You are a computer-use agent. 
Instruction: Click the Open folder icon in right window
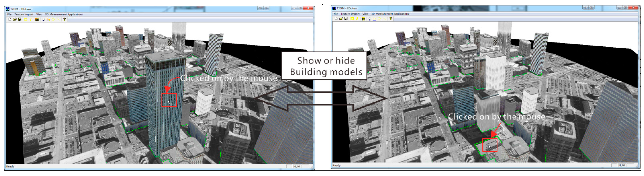(x=341, y=19)
